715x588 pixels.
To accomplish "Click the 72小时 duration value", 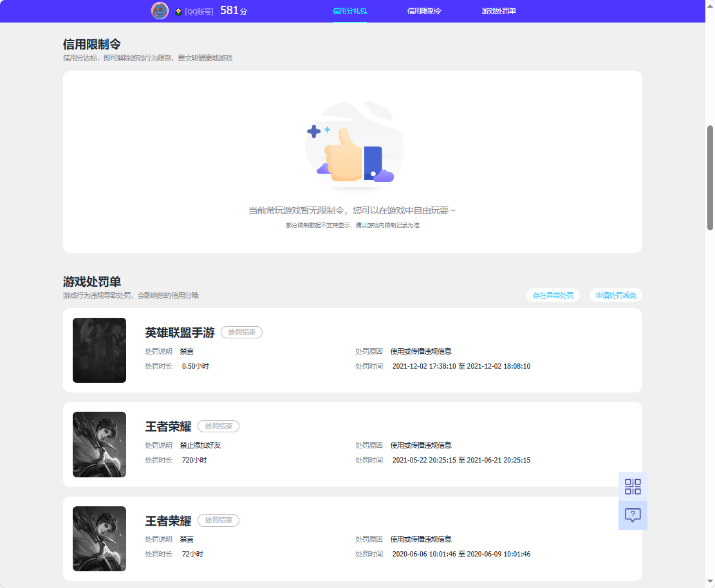I will (192, 555).
